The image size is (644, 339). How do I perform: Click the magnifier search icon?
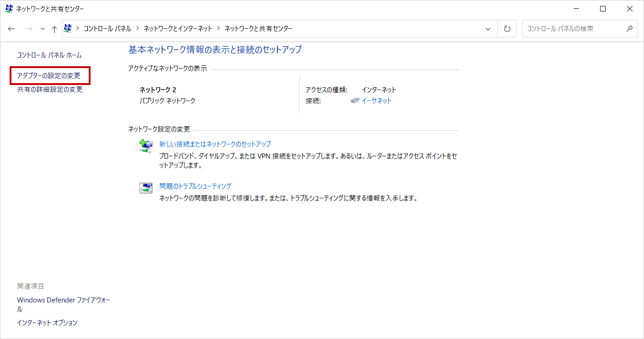[x=629, y=28]
